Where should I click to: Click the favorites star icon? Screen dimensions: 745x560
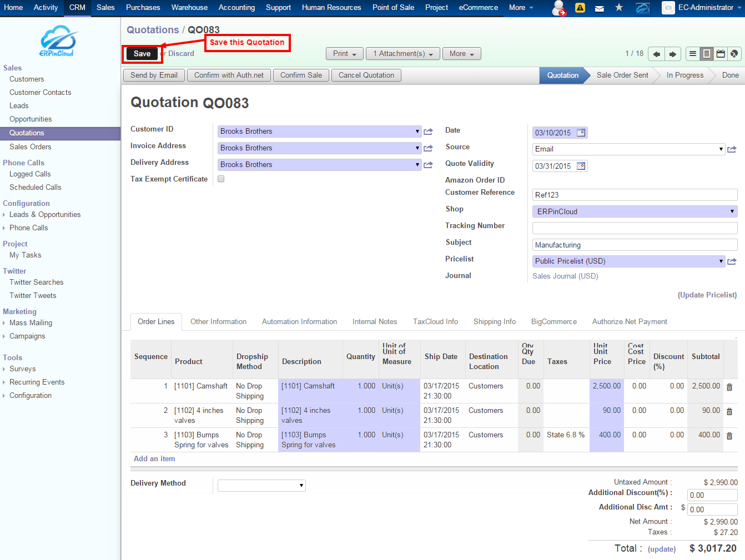point(619,7)
